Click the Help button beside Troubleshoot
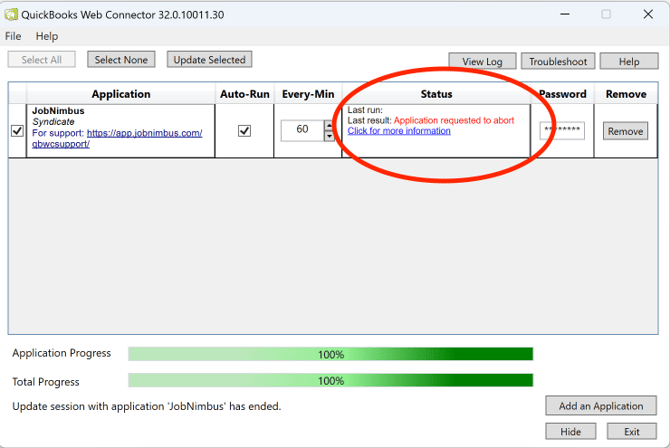This screenshot has width=670, height=448. [x=629, y=61]
